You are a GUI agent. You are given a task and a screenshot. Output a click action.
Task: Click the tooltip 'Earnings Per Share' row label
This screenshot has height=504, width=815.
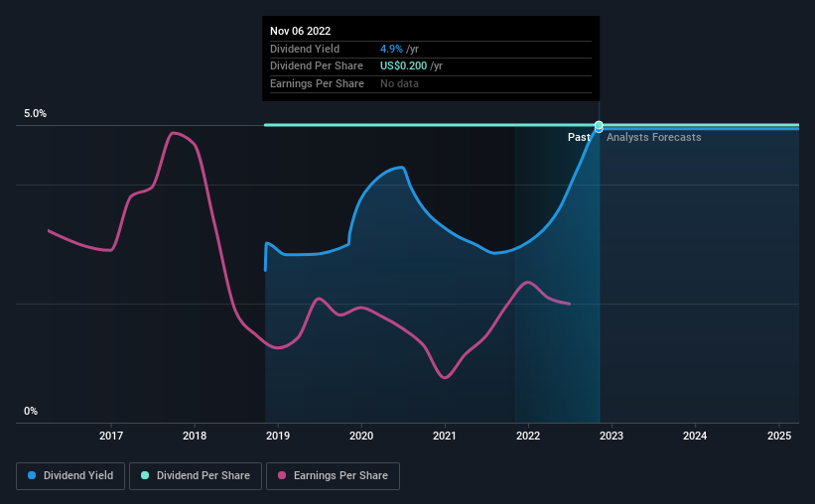tap(317, 83)
